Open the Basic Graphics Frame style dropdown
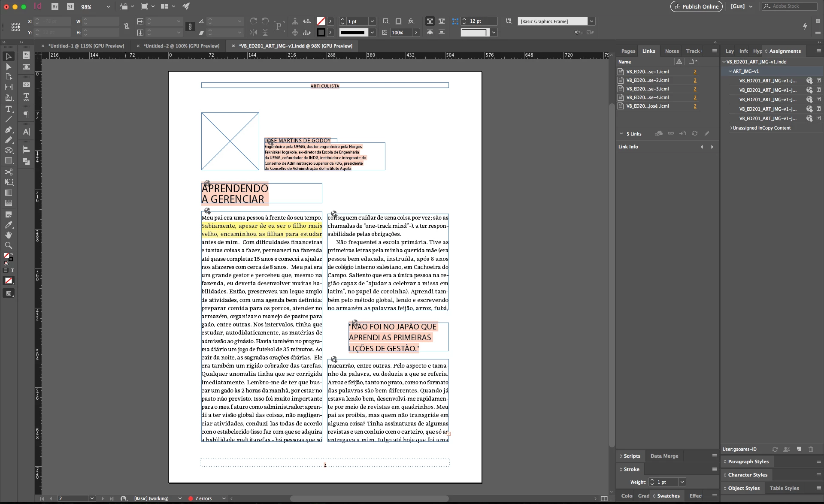 [x=591, y=21]
